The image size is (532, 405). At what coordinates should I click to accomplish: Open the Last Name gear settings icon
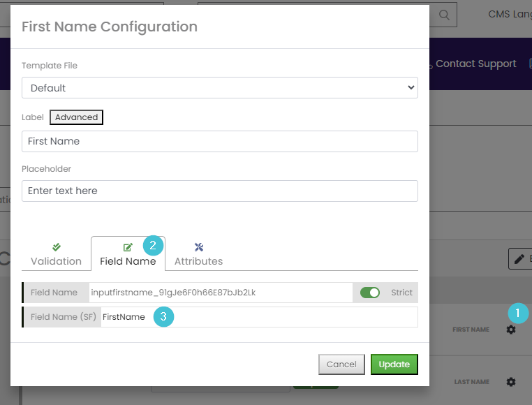coord(510,382)
